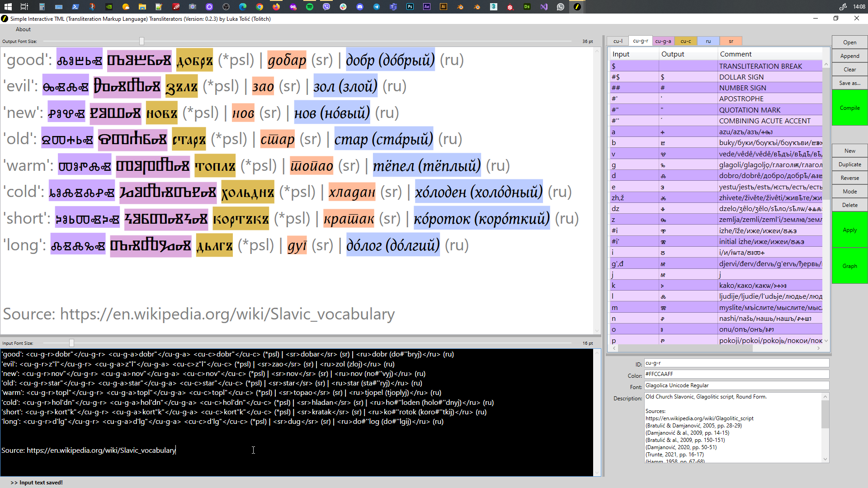Click the Input Font Size slider handle

(71, 343)
